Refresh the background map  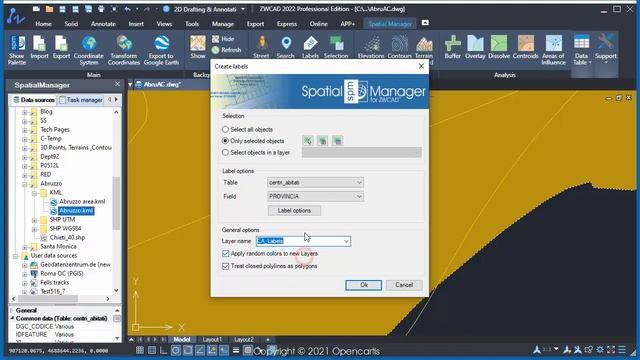tap(227, 50)
